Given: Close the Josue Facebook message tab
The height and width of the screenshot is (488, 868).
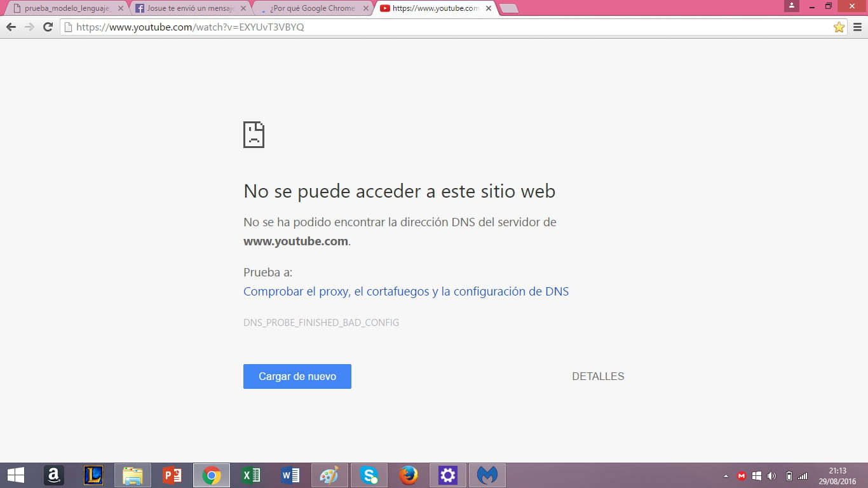Looking at the screenshot, I should coord(243,8).
